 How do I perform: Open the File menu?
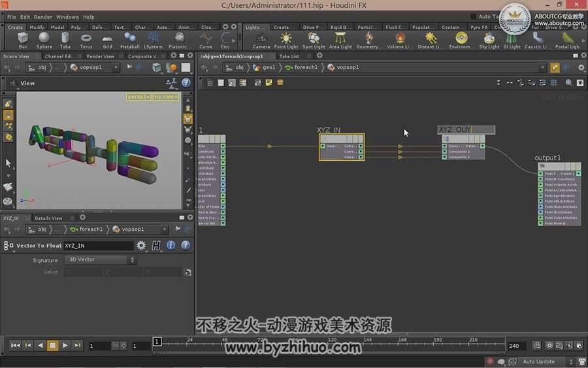click(x=12, y=17)
